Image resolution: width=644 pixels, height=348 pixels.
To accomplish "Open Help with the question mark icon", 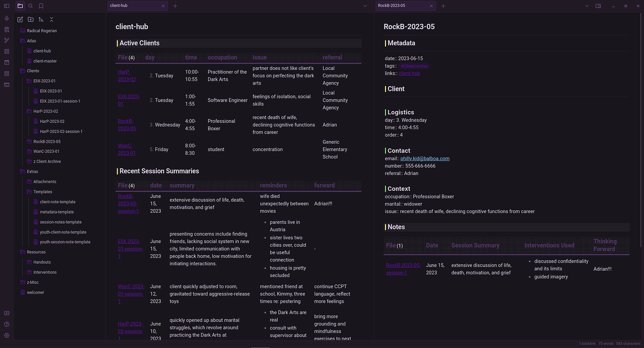I will click(7, 324).
